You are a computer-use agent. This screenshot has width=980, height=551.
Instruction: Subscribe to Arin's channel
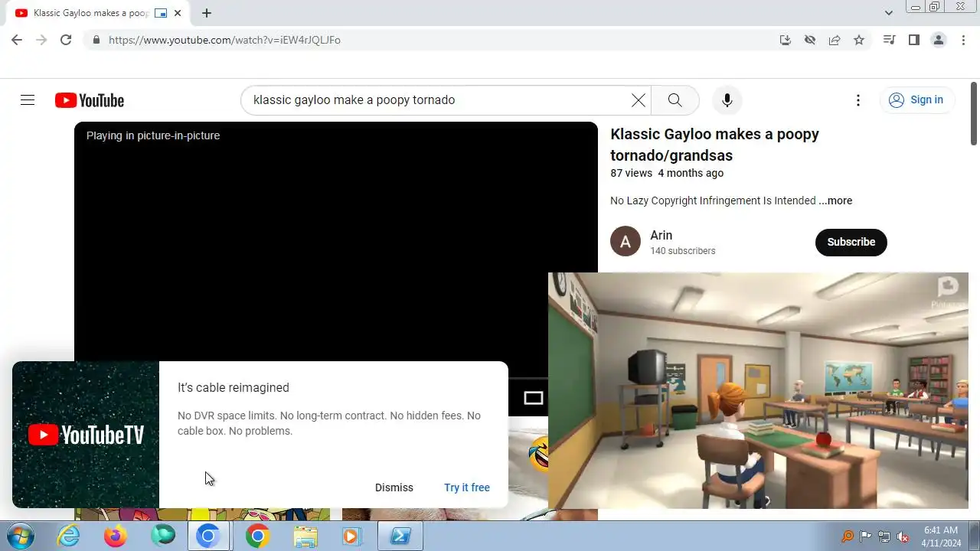851,242
